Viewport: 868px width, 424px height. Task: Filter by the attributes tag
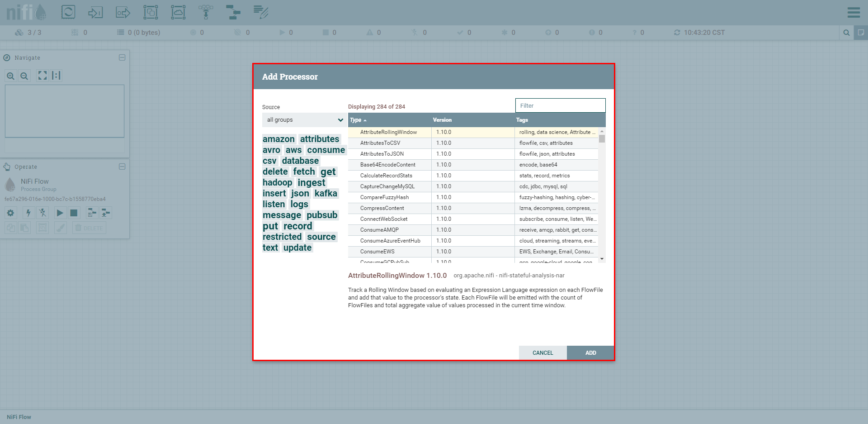pyautogui.click(x=320, y=139)
